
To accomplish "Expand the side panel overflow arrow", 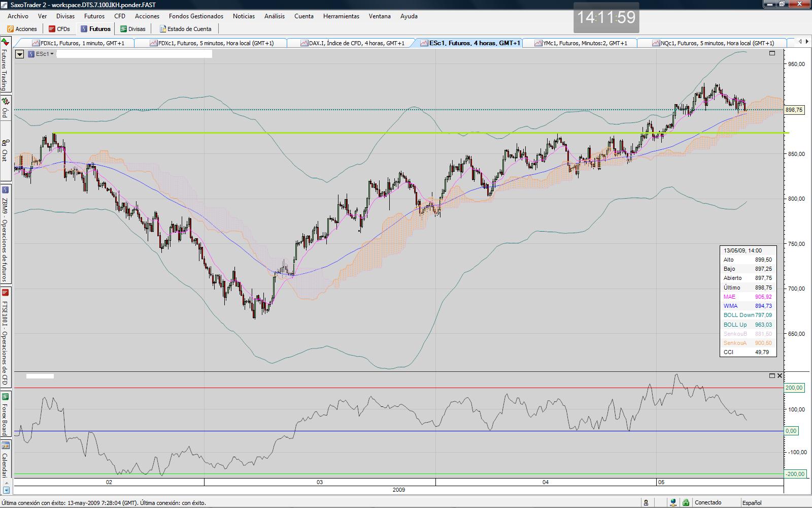I will (x=6, y=490).
